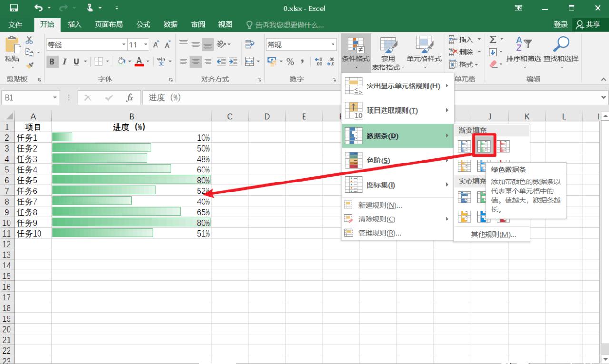Select the Cut scissors icon
Viewport: 609px width, 364px height.
pyautogui.click(x=29, y=40)
